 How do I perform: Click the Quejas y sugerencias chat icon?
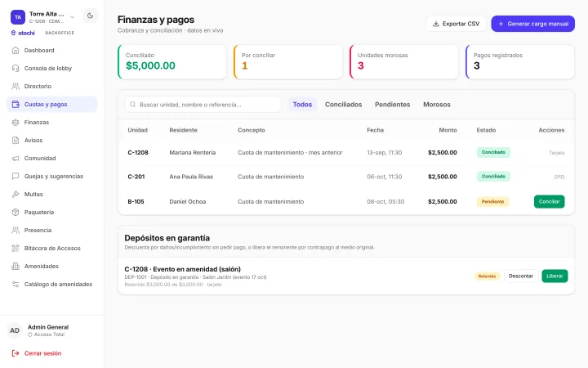coord(16,176)
